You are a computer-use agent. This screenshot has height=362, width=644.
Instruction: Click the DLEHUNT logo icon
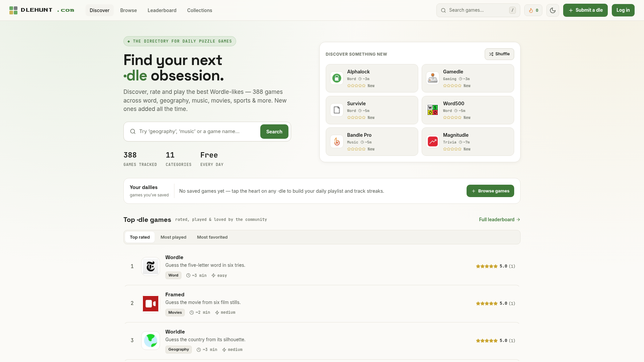point(13,10)
